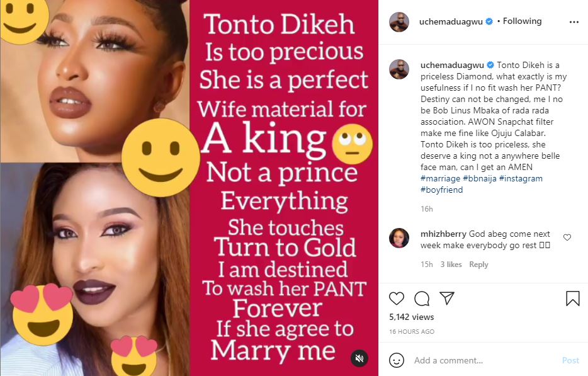Open the #boyfriend hashtag
The image size is (588, 376).
coord(441,190)
